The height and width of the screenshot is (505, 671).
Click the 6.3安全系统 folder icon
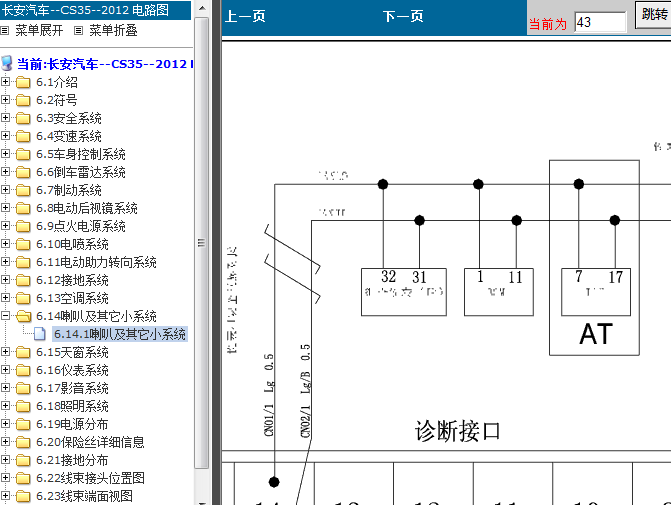point(23,118)
